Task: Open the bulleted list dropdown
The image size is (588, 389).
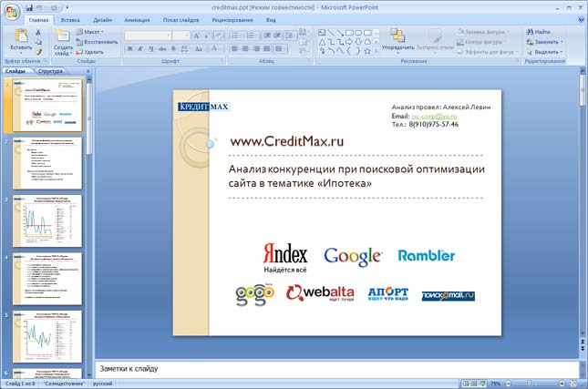Action: (x=237, y=36)
